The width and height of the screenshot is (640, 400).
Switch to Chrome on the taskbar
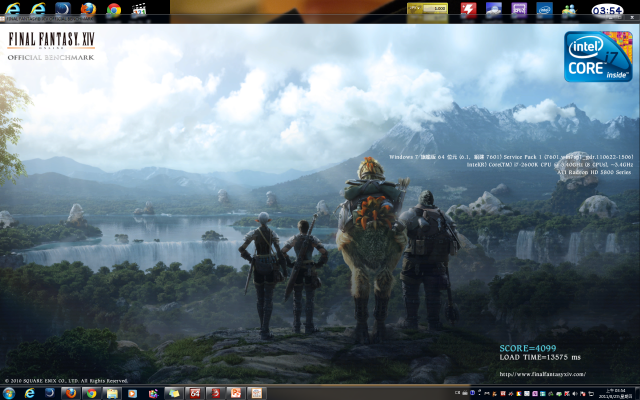(x=91, y=393)
